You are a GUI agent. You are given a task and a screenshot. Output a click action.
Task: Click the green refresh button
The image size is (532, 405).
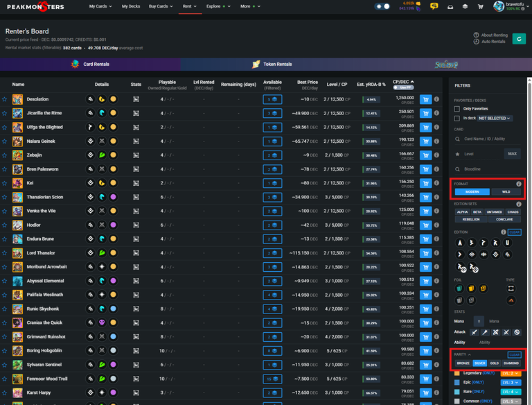(519, 39)
